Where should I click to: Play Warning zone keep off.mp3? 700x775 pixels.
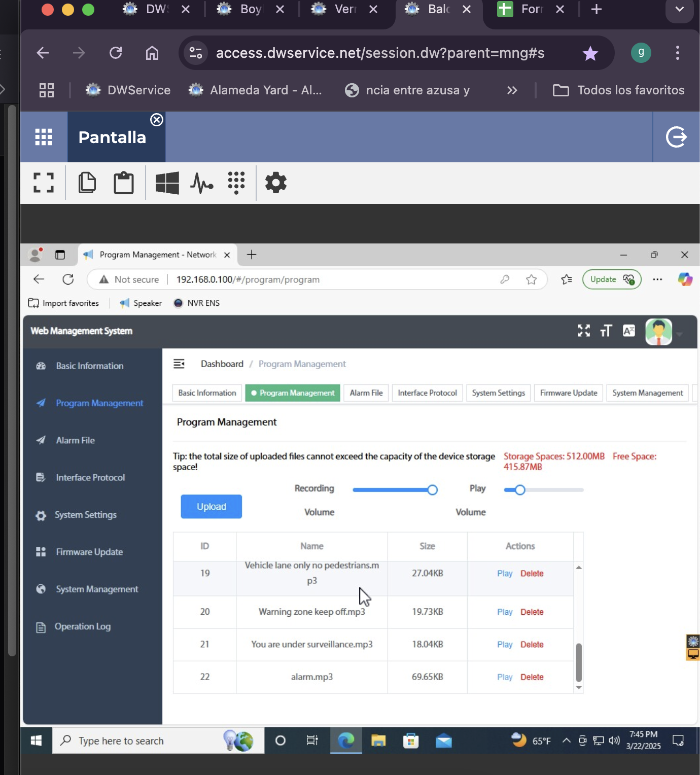(505, 612)
